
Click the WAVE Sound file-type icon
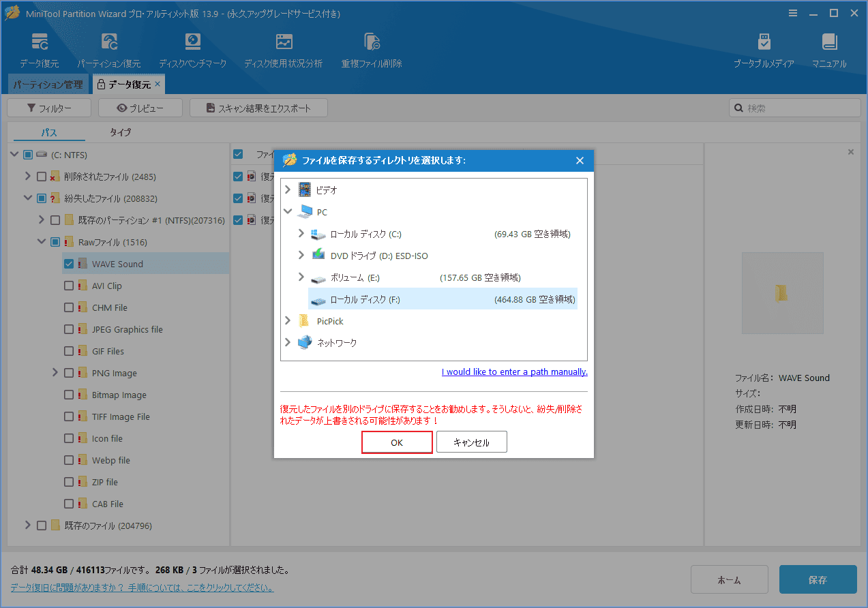coord(83,264)
